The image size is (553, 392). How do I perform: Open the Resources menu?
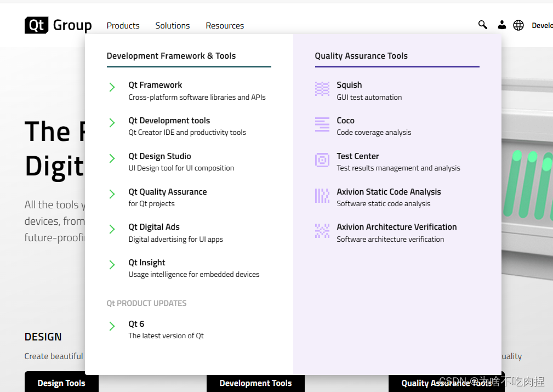[x=225, y=26]
